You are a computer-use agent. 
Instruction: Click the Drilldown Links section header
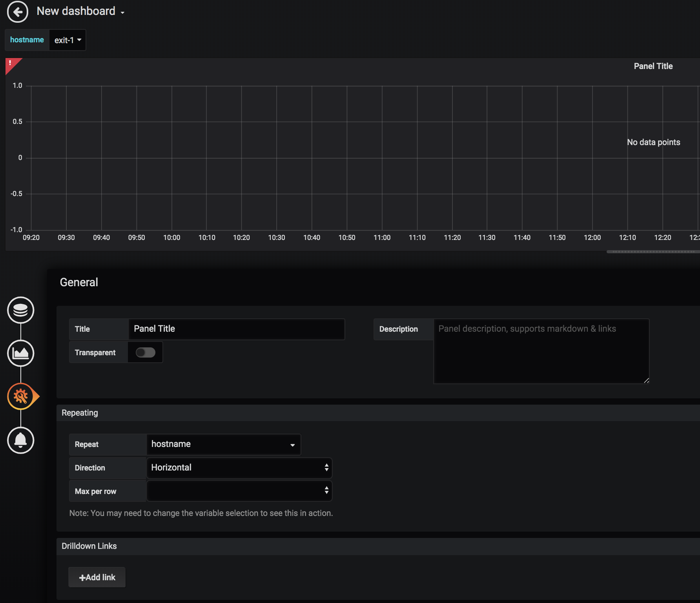[89, 546]
